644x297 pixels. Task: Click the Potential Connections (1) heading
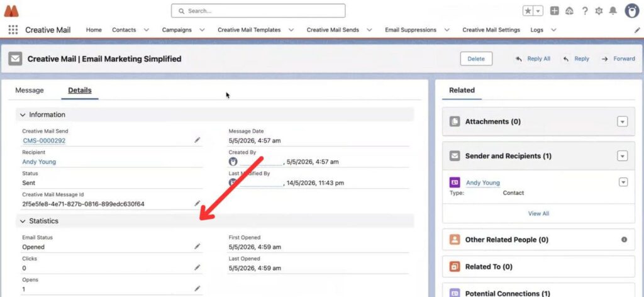(x=508, y=294)
